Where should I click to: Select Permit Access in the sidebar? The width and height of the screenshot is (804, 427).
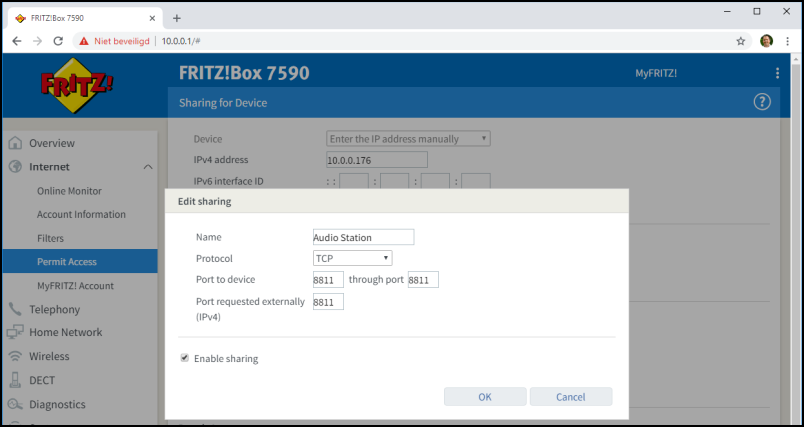[80, 261]
